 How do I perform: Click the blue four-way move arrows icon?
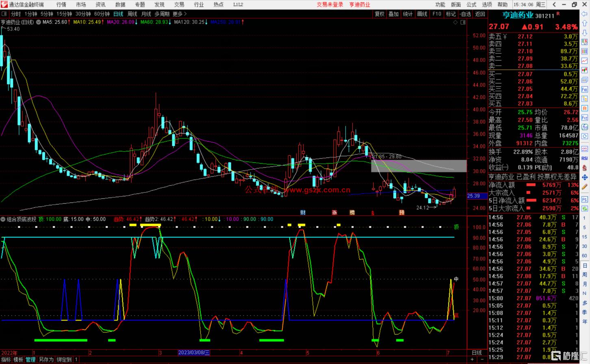pos(584,177)
